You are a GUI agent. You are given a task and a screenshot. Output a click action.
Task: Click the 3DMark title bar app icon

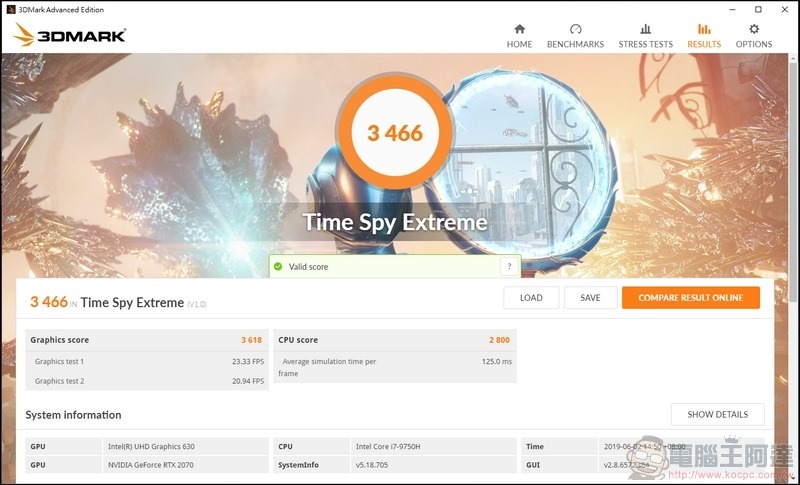11,9
